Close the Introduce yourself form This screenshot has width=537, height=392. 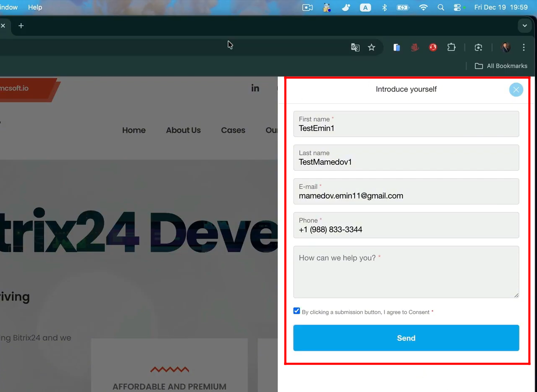pyautogui.click(x=516, y=89)
